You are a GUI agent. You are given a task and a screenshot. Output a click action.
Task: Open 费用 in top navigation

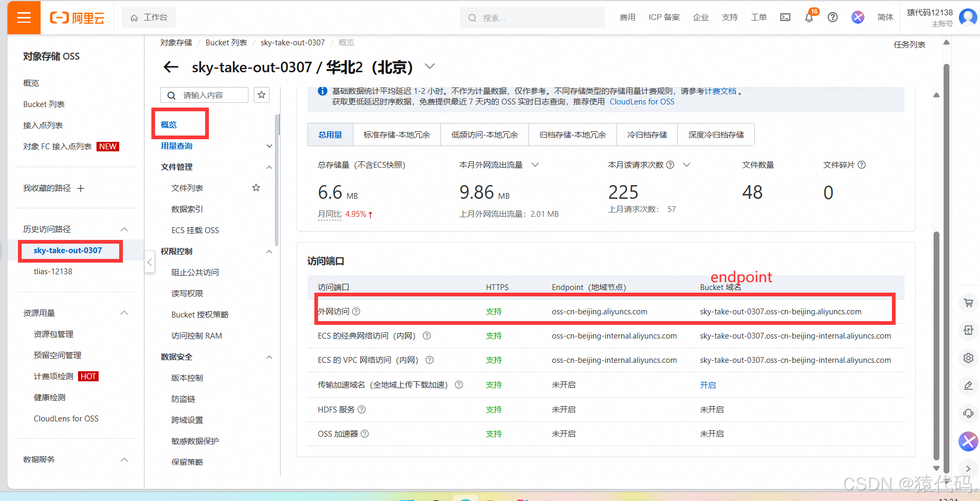pos(628,17)
